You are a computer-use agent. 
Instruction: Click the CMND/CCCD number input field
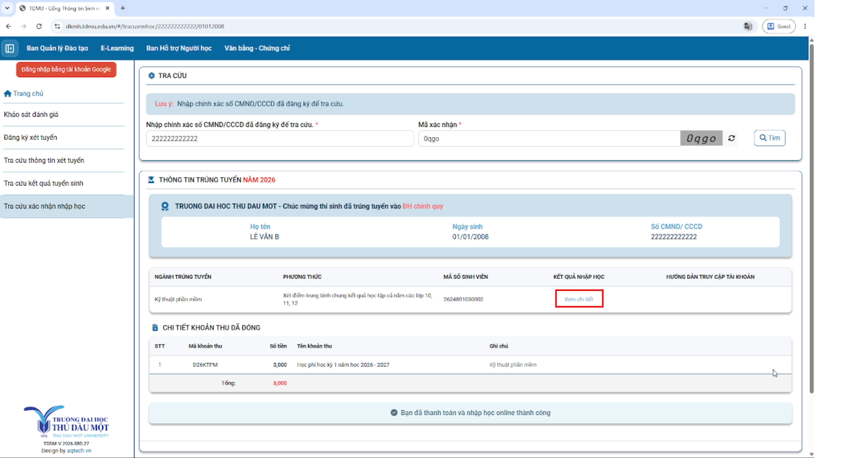click(x=280, y=139)
